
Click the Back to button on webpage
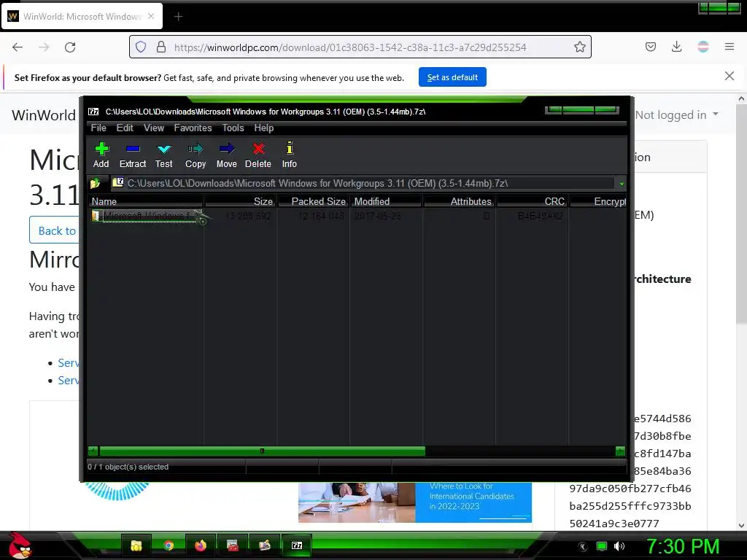click(54, 230)
